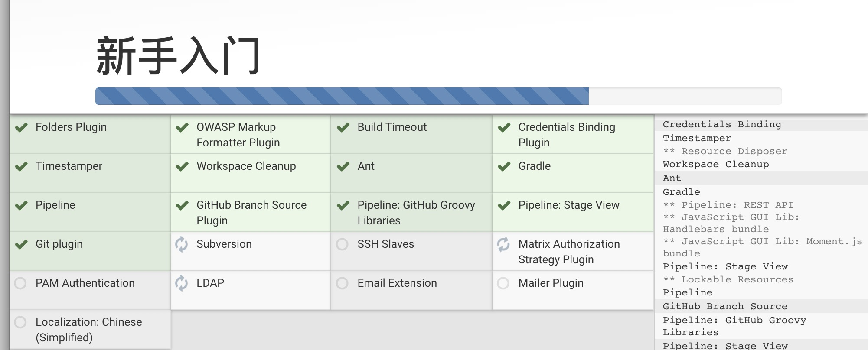This screenshot has height=350, width=868.
Task: Click the loading icon next to LDAP
Action: click(182, 283)
